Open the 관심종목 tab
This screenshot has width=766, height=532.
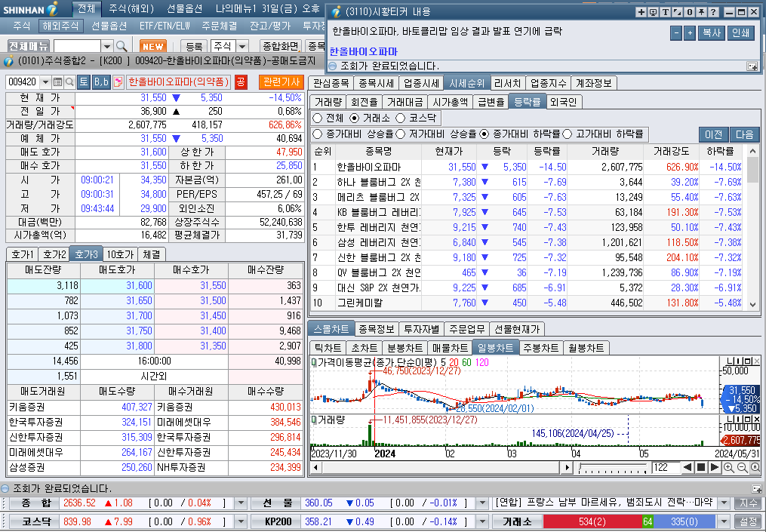click(x=331, y=84)
